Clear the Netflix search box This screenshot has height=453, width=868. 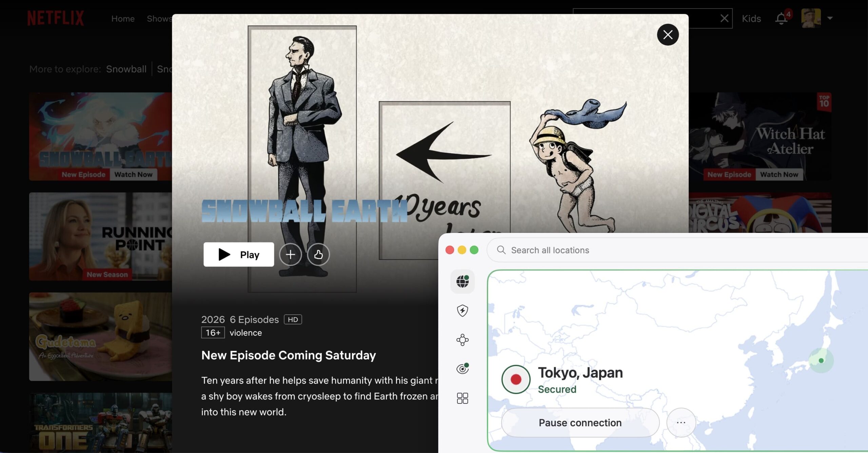724,18
